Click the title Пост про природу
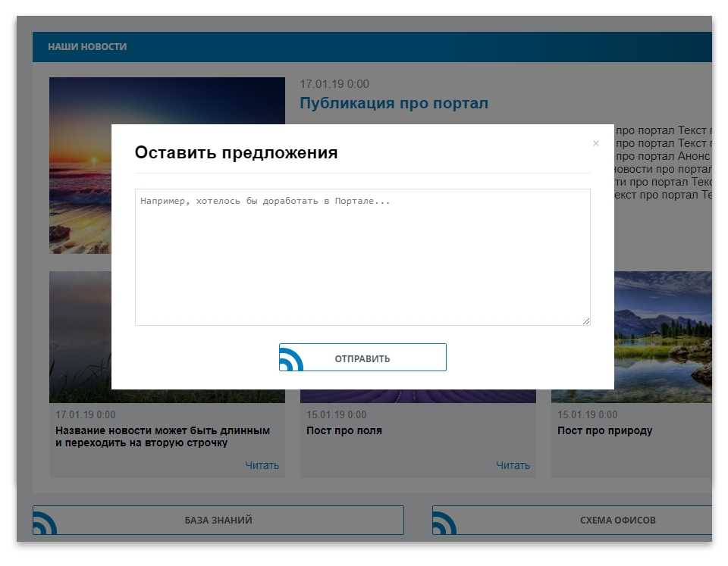The height and width of the screenshot is (566, 728). pyautogui.click(x=604, y=430)
